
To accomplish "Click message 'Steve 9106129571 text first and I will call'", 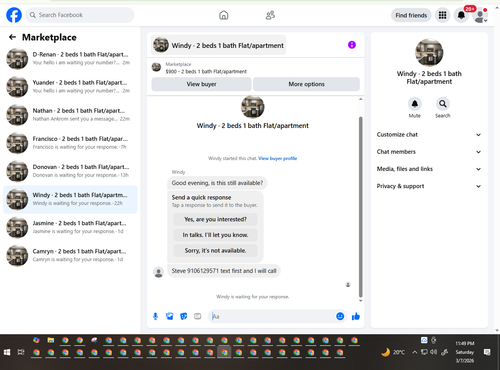I will (224, 271).
